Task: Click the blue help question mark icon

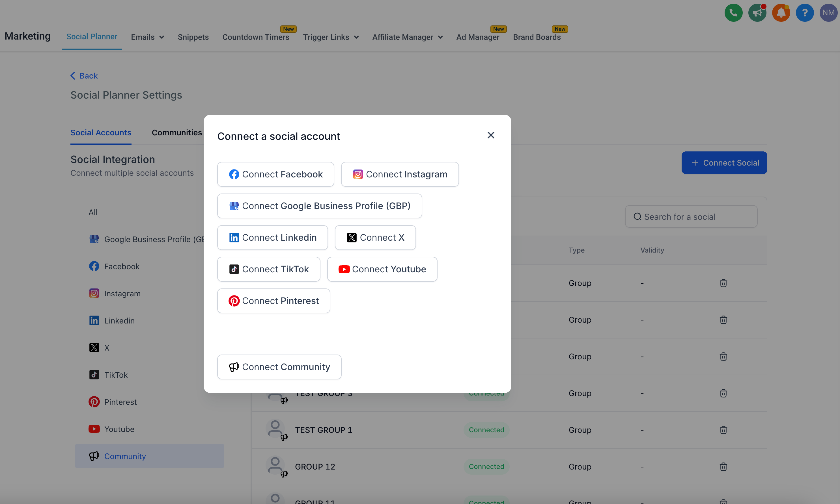Action: click(805, 13)
